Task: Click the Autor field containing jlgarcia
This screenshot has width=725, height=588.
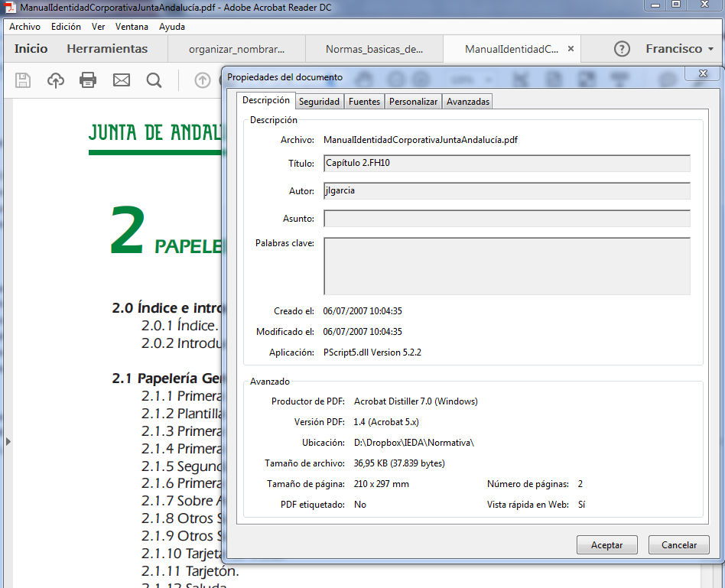Action: tap(507, 191)
